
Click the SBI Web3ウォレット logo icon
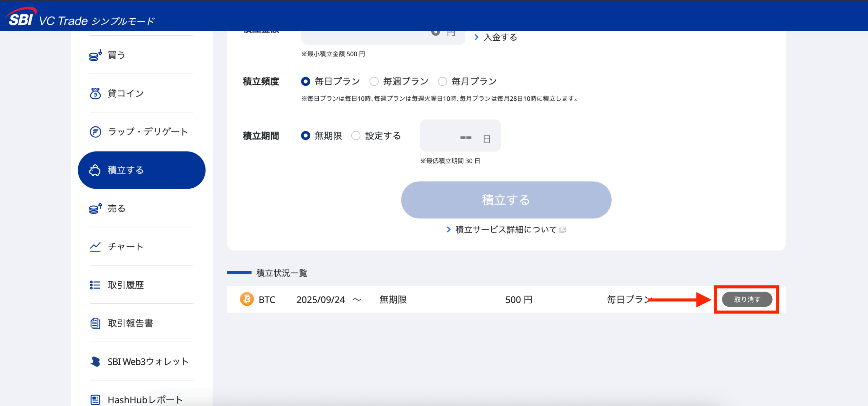95,362
